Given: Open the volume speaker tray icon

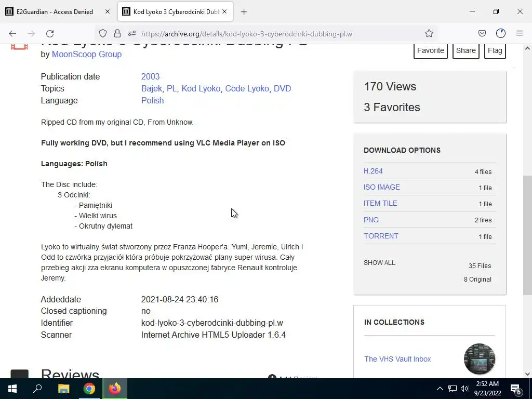Looking at the screenshot, I should click(x=464, y=389).
